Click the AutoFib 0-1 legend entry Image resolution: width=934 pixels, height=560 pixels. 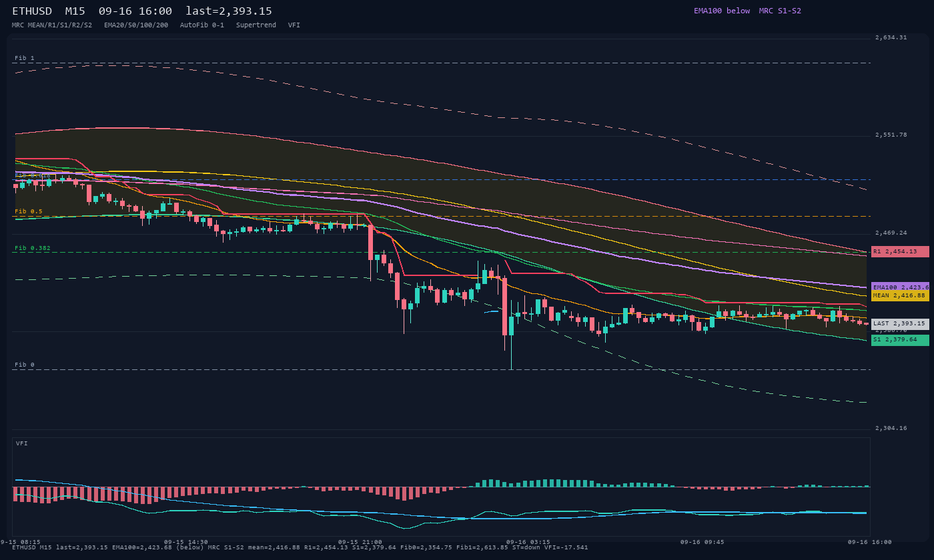[x=202, y=25]
